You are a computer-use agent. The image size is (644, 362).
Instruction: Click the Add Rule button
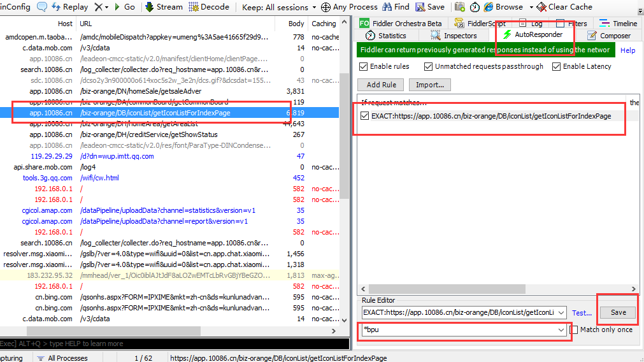coord(381,85)
